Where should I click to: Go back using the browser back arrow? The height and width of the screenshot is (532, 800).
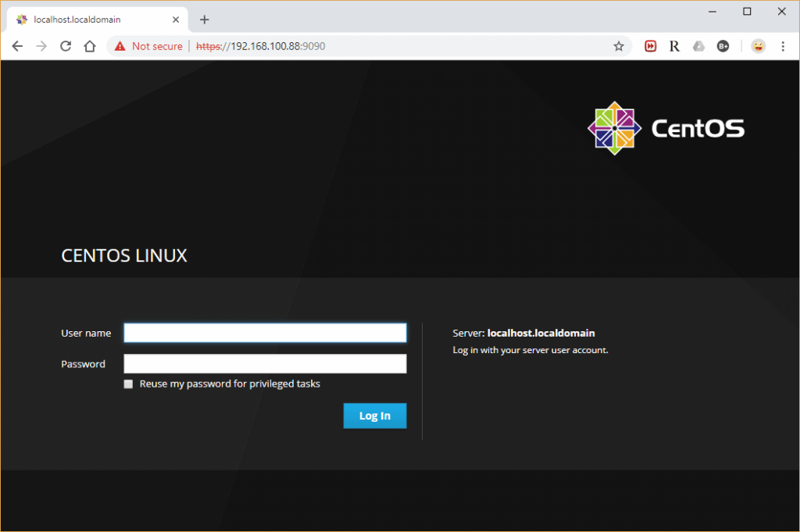(17, 46)
